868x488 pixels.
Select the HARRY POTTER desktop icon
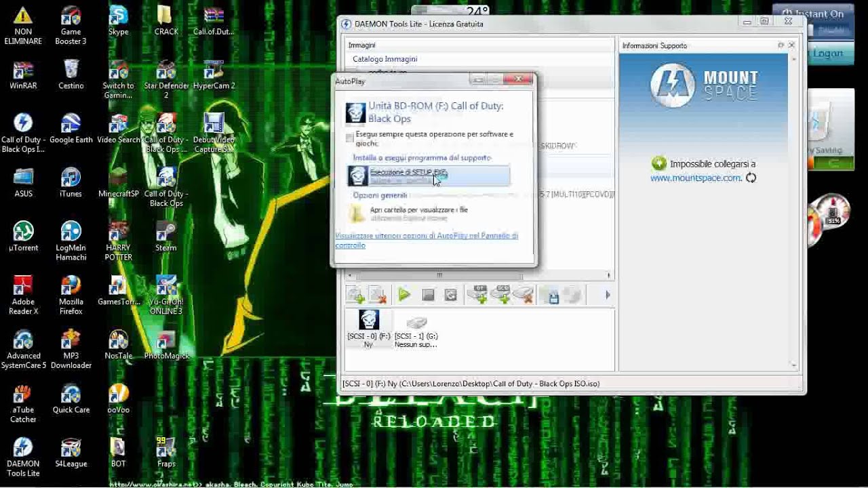118,241
